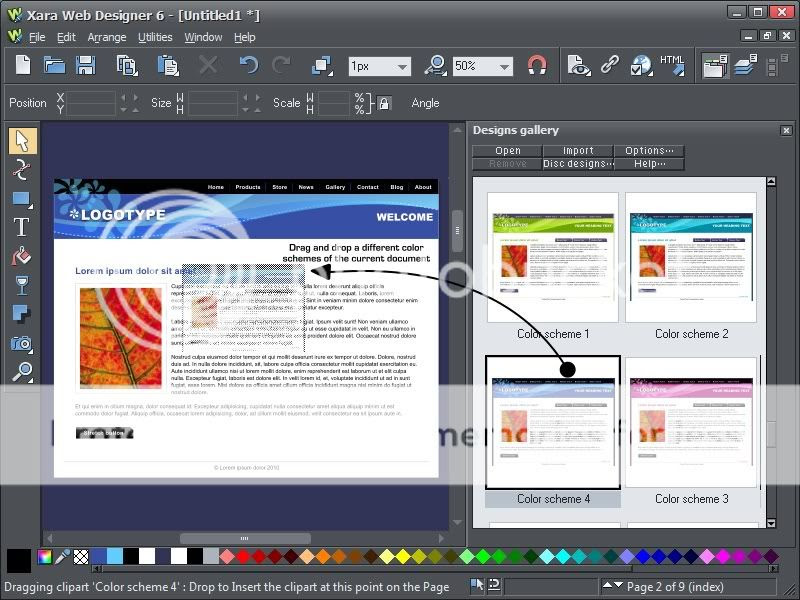This screenshot has width=800, height=600.
Task: Select the Transparency wine glass tool
Action: [x=21, y=285]
